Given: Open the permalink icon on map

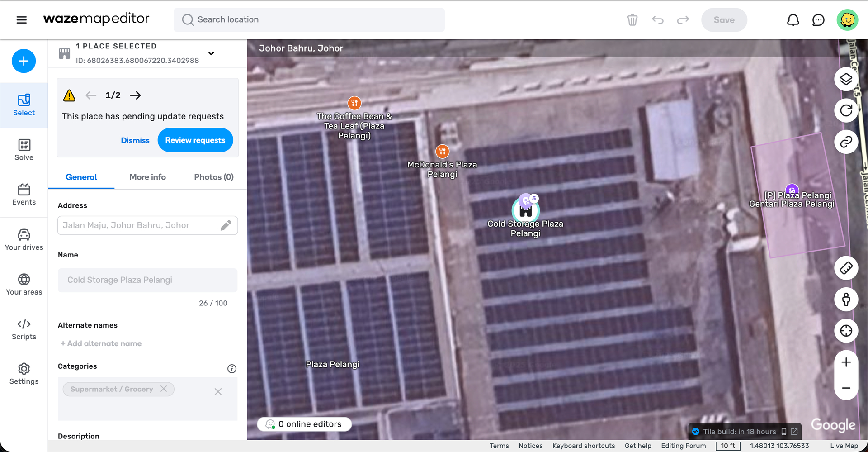Looking at the screenshot, I should coord(846,142).
